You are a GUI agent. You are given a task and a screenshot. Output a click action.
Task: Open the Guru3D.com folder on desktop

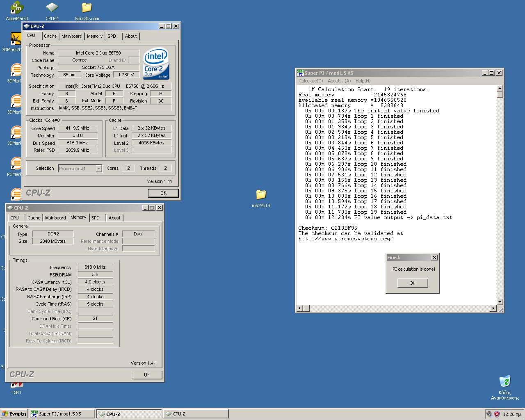click(x=87, y=11)
